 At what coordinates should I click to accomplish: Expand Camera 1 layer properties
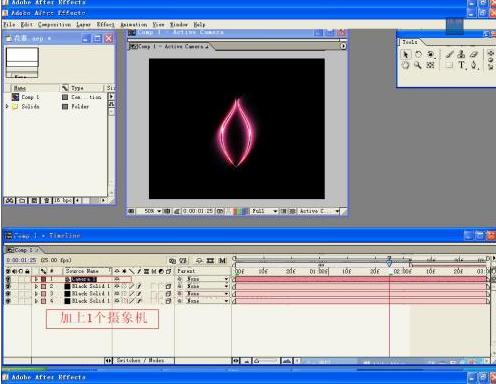click(x=36, y=279)
